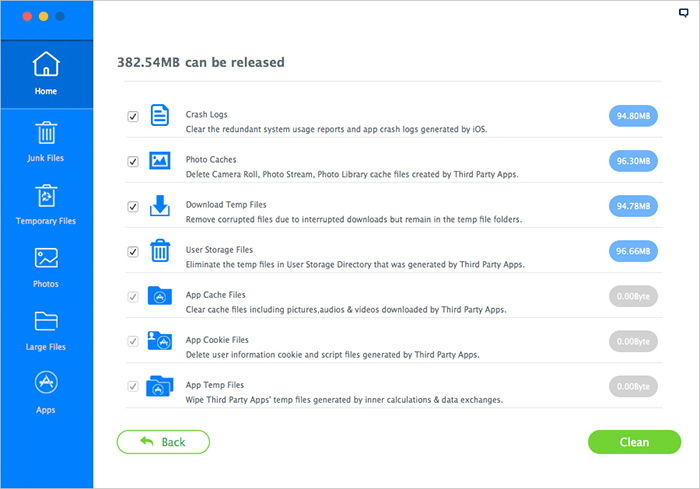
Task: Open the Large Files section
Action: tap(46, 330)
